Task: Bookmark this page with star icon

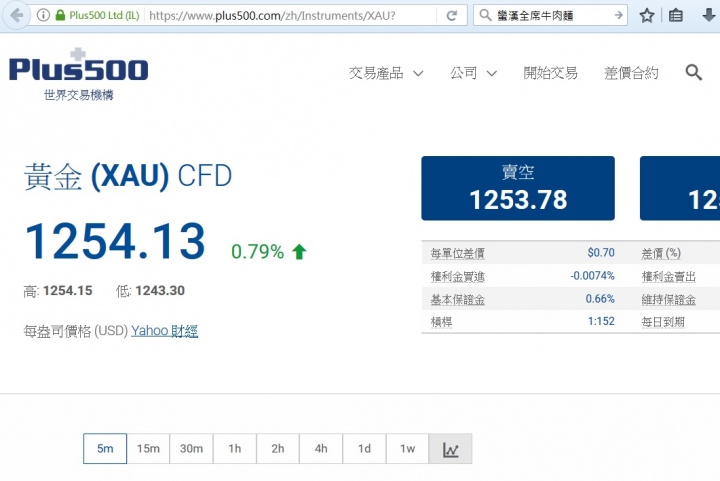Action: pos(647,16)
